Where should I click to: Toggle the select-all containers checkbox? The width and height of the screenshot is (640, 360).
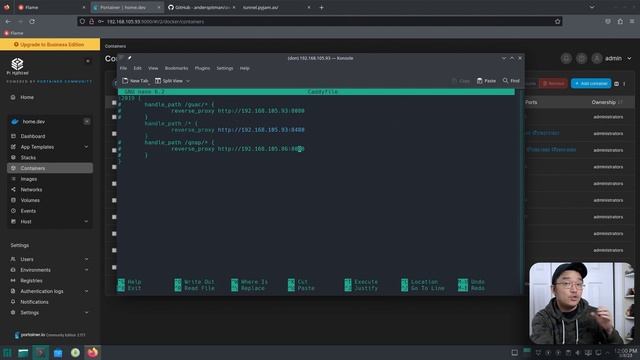pyautogui.click(x=114, y=102)
